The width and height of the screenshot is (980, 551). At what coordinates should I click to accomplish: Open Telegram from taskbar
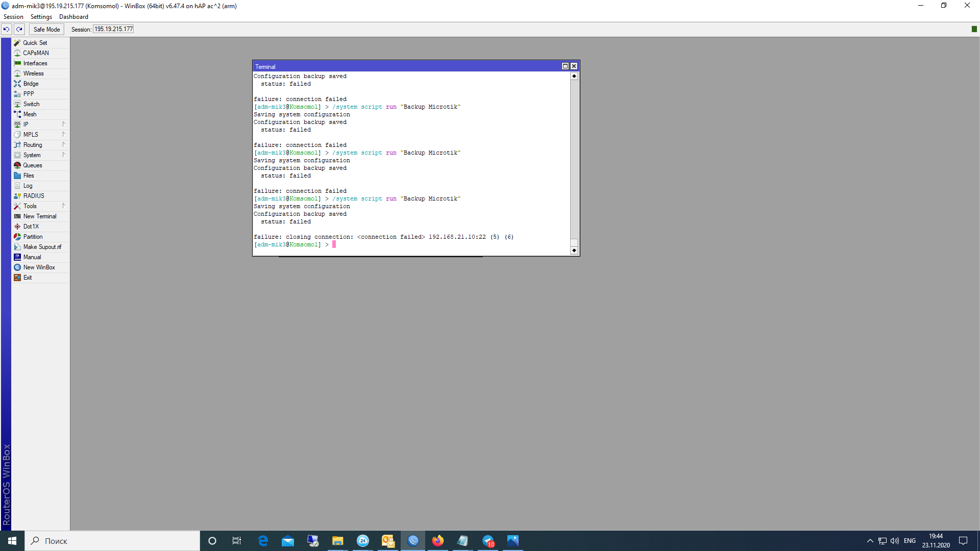pyautogui.click(x=488, y=541)
